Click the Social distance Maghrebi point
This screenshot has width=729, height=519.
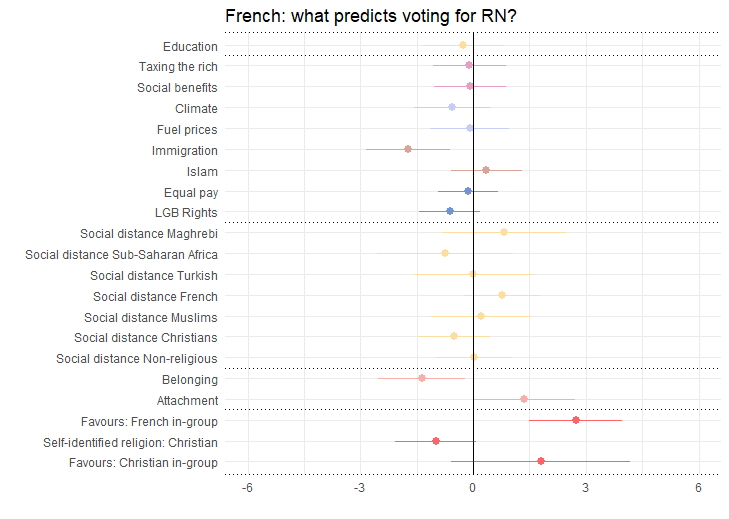pyautogui.click(x=504, y=232)
